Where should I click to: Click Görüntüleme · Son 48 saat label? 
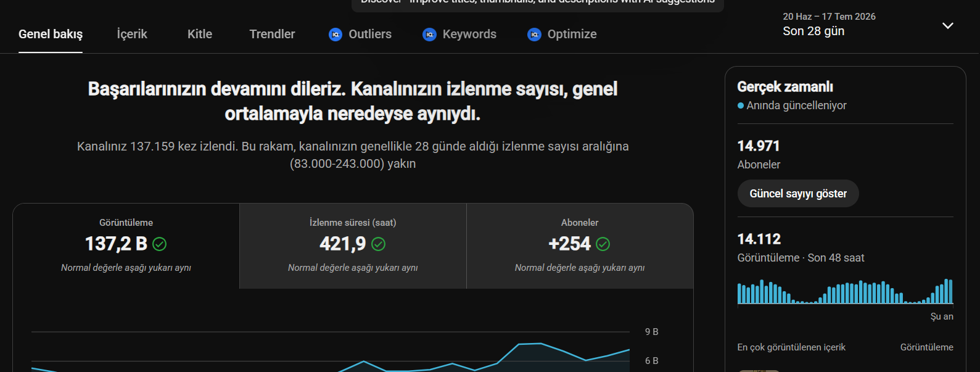[801, 258]
